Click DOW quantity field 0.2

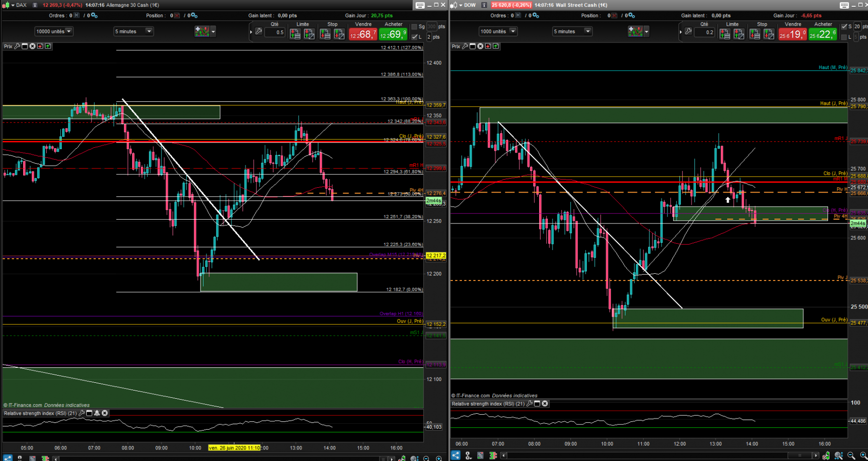coord(705,32)
